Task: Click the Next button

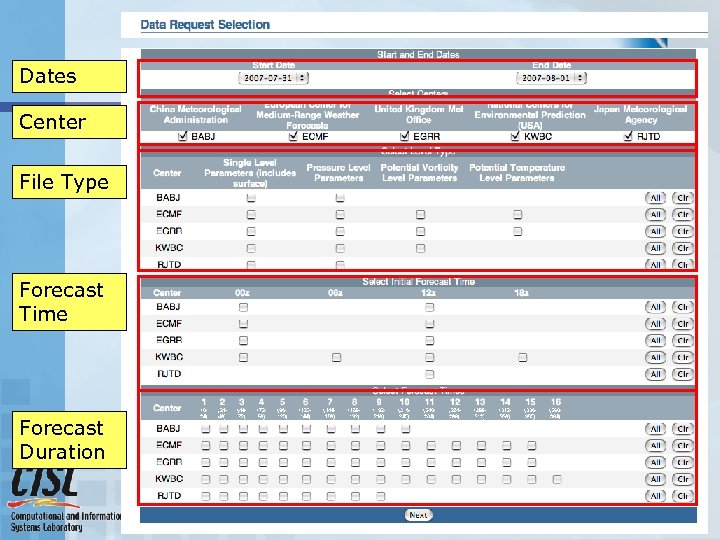Action: click(x=418, y=515)
